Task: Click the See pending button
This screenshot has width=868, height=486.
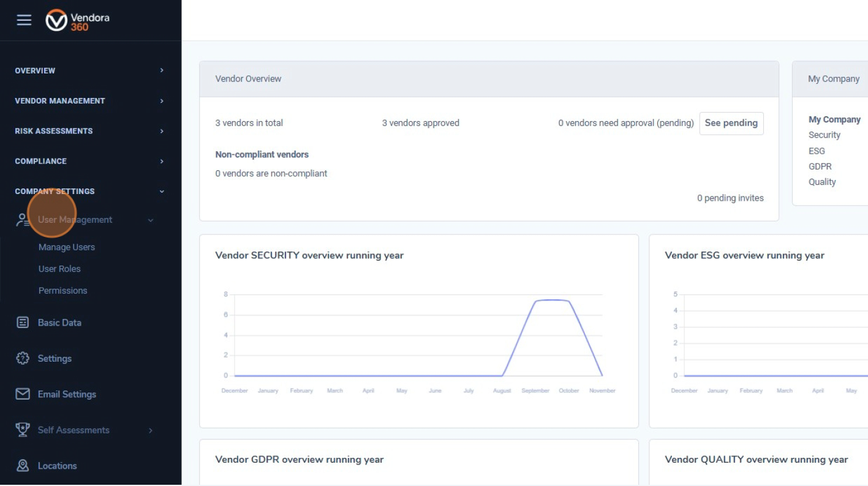Action: point(731,123)
